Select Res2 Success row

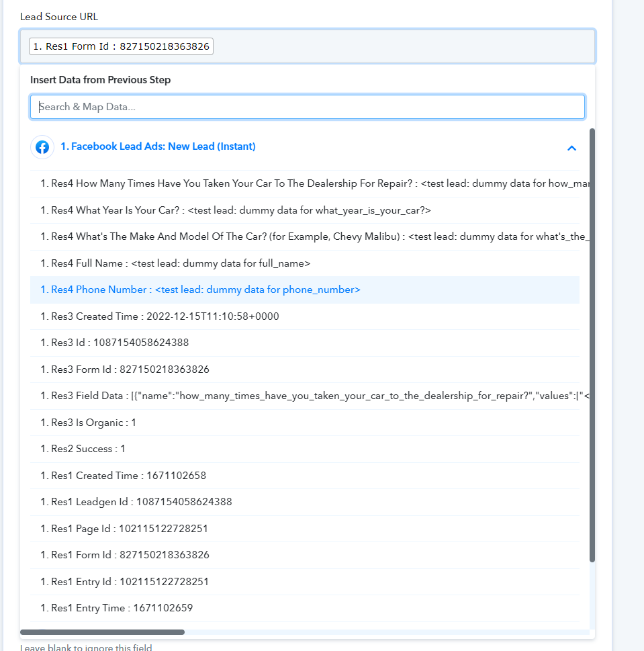click(305, 449)
